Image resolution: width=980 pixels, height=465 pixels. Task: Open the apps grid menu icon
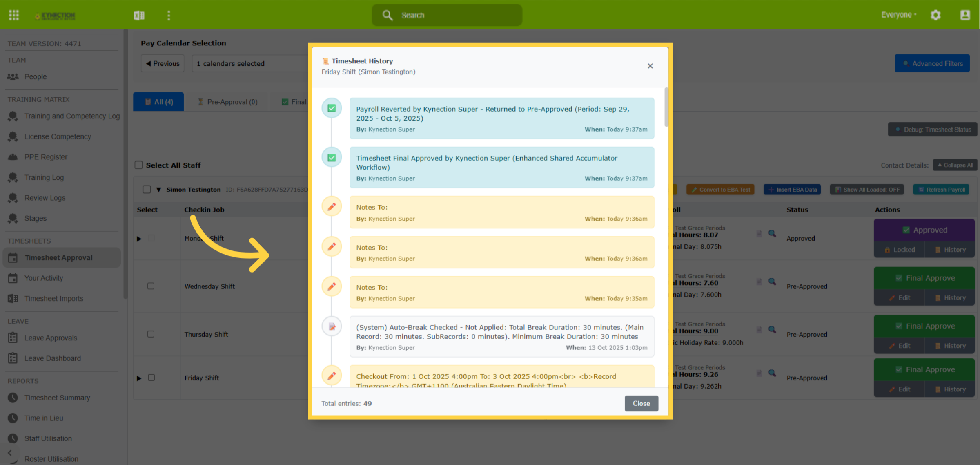pos(14,15)
